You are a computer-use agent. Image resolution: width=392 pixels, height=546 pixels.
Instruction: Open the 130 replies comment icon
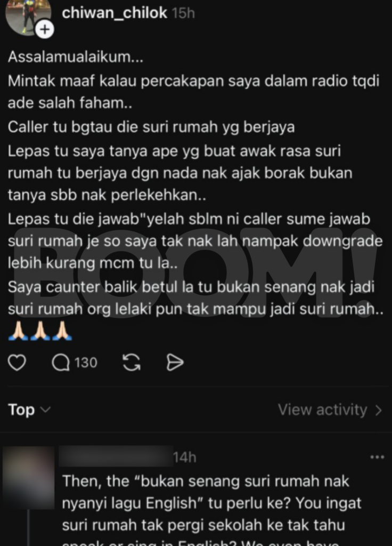pos(61,363)
